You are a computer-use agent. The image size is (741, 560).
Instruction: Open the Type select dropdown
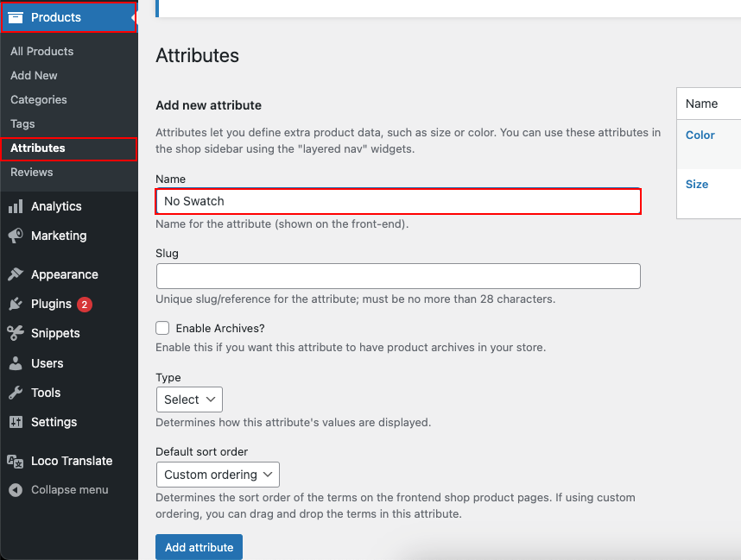(189, 400)
